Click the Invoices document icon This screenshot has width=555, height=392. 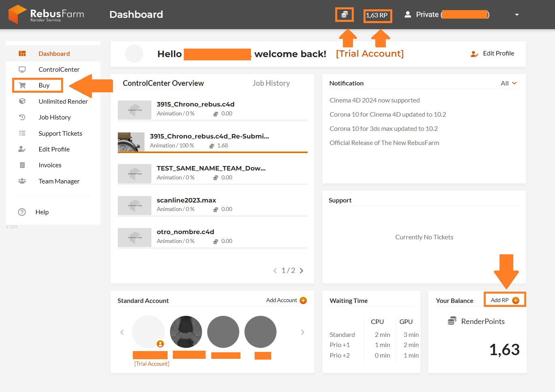coord(22,165)
